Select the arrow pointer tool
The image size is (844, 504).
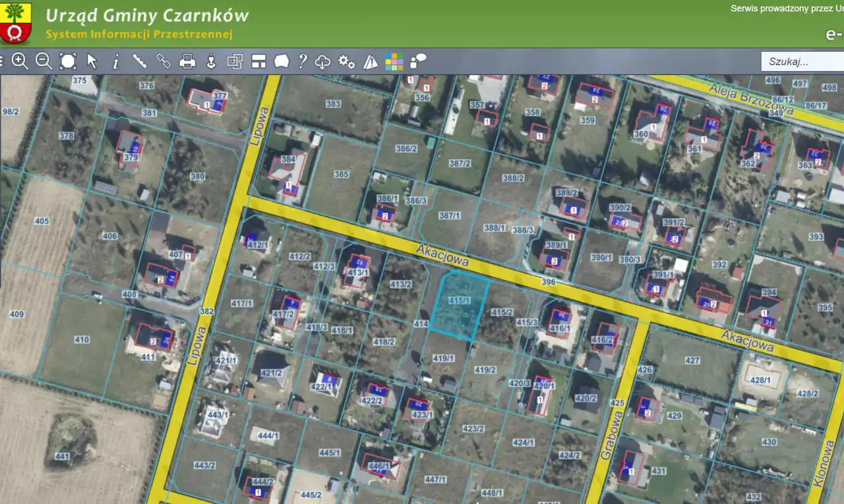tap(92, 61)
